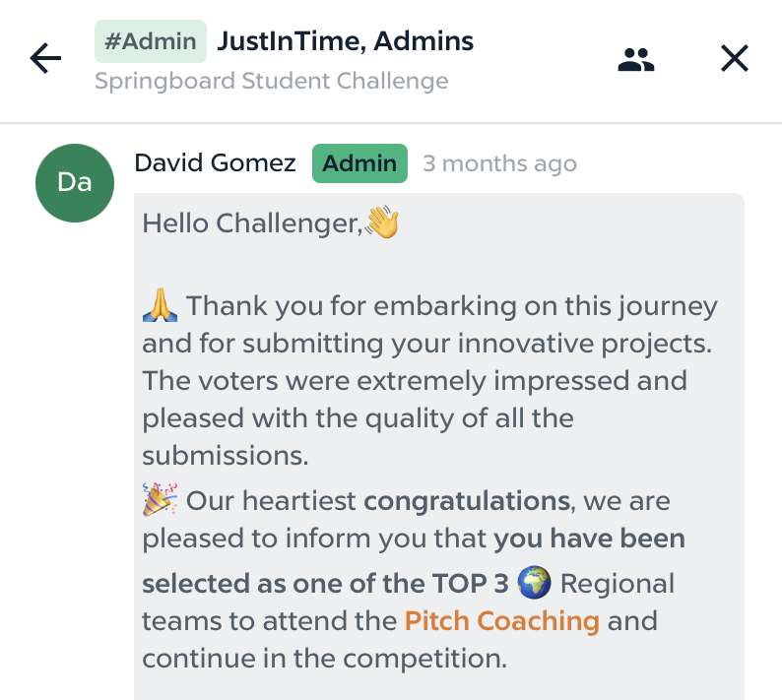Screen dimensions: 782x700
Task: Open the Pitch Coaching link
Action: click(502, 621)
